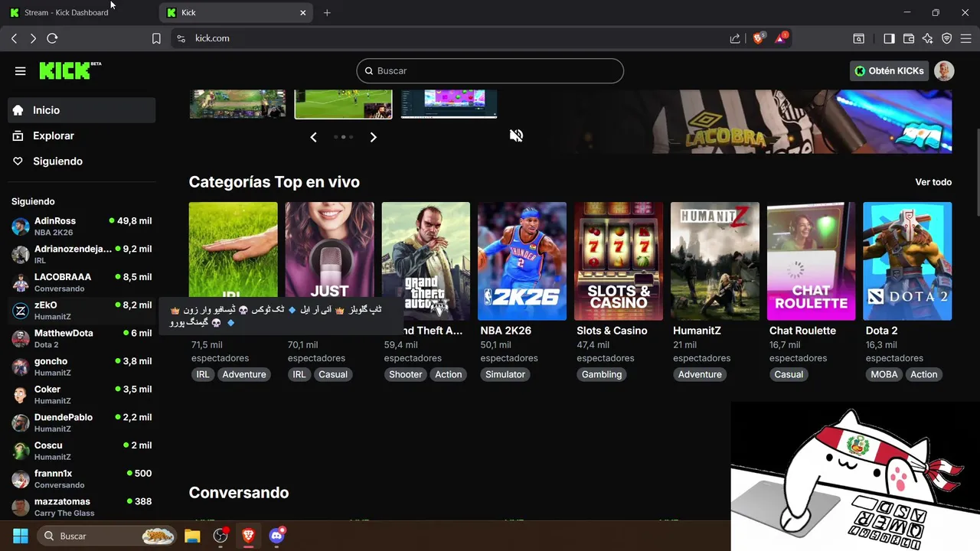
Task: Click the share page icon
Action: coord(735,38)
